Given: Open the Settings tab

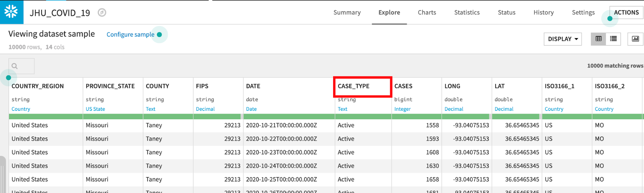Looking at the screenshot, I should (583, 13).
